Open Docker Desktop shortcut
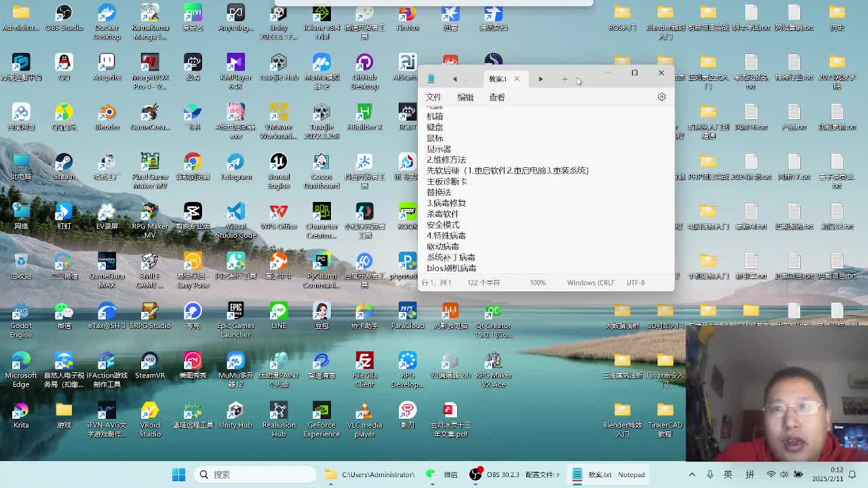This screenshot has width=868, height=488. pyautogui.click(x=106, y=22)
